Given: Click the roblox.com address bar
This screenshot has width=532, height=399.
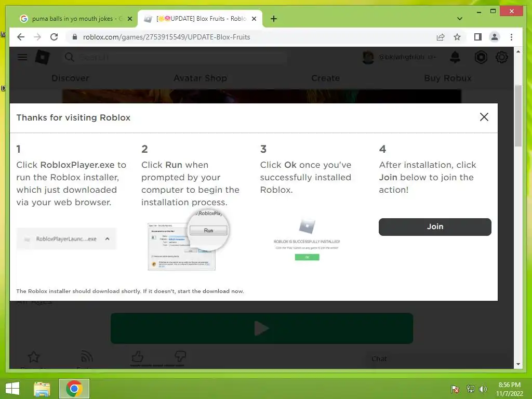Looking at the screenshot, I should pos(166,37).
